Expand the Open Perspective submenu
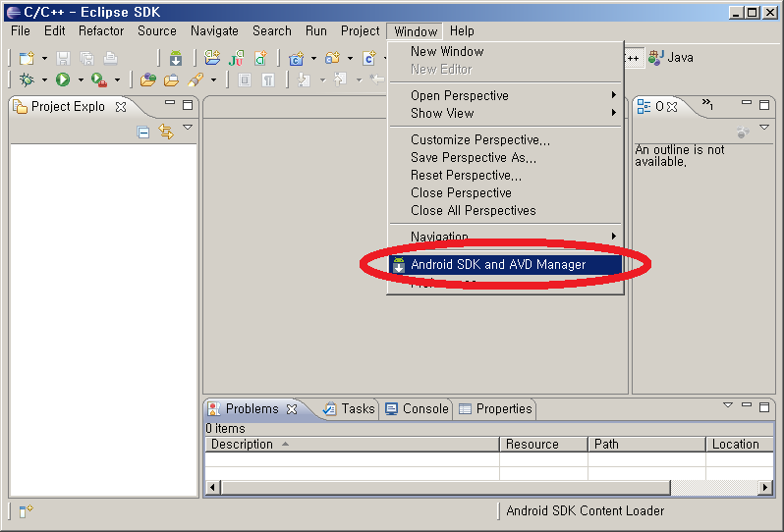 pos(505,95)
